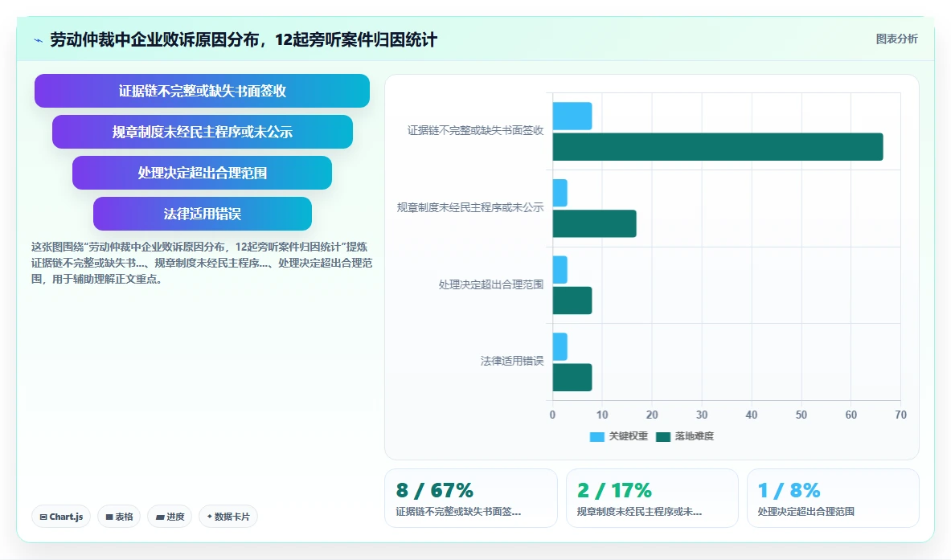Screen dimensions: 951x560
Task: Click the Chart.js tag text
Action: (66, 517)
